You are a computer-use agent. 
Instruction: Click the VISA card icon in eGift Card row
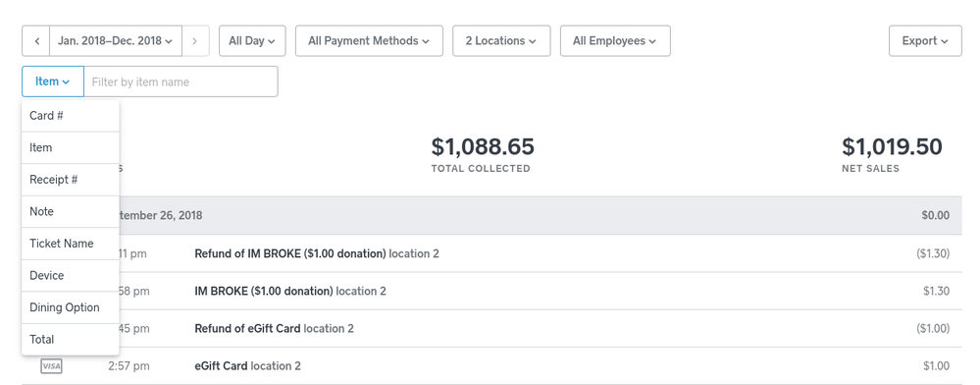coord(51,365)
